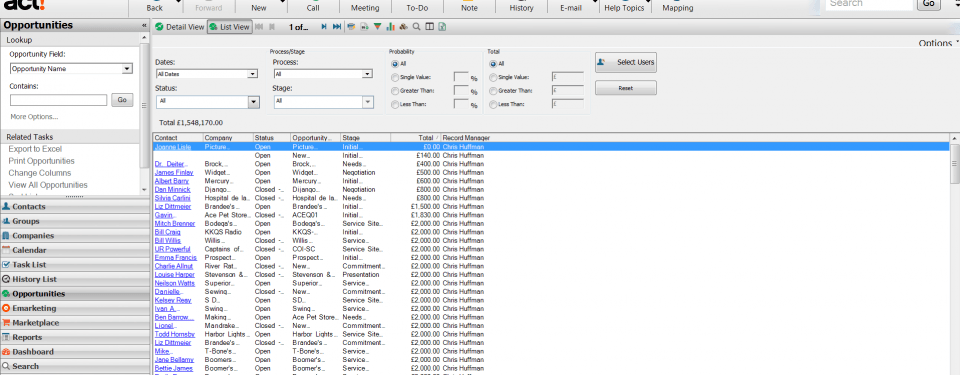
Task: Select Total Single Value radio button
Action: point(492,77)
